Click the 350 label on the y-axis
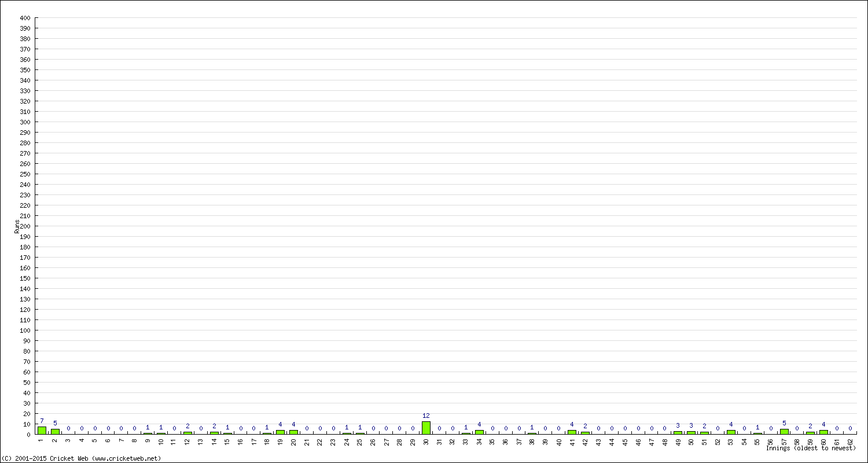The image size is (868, 463). point(24,70)
